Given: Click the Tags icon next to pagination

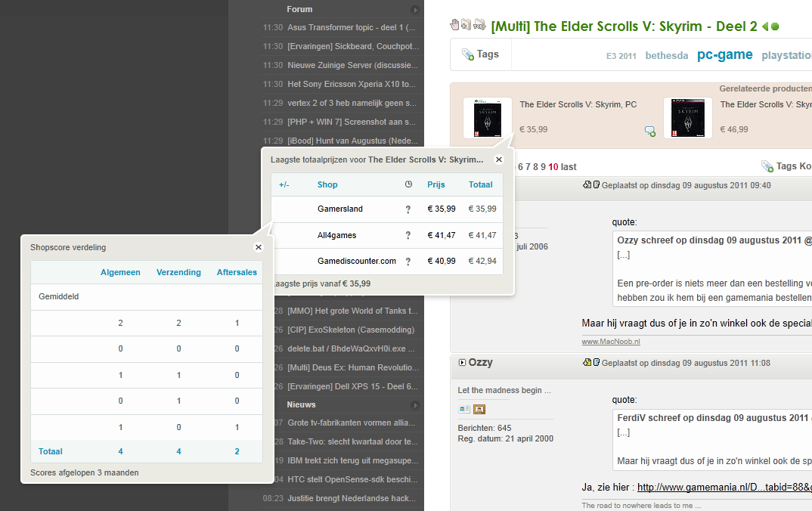Looking at the screenshot, I should 767,166.
